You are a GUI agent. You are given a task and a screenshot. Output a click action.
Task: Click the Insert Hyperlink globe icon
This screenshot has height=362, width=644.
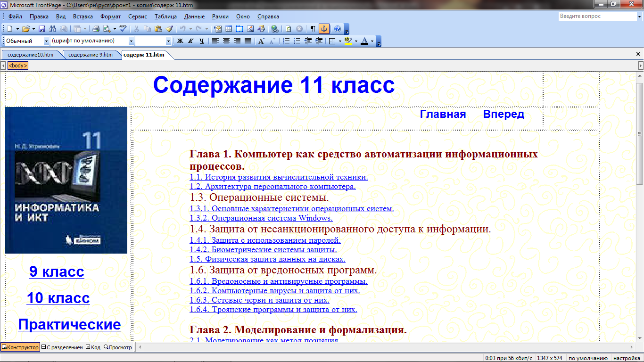[274, 29]
